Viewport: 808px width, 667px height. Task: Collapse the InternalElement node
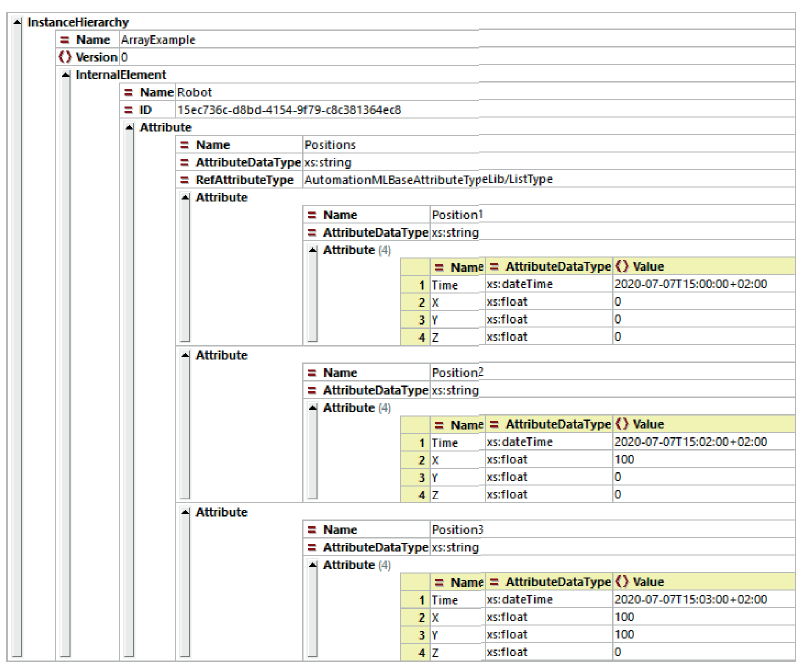click(x=66, y=75)
